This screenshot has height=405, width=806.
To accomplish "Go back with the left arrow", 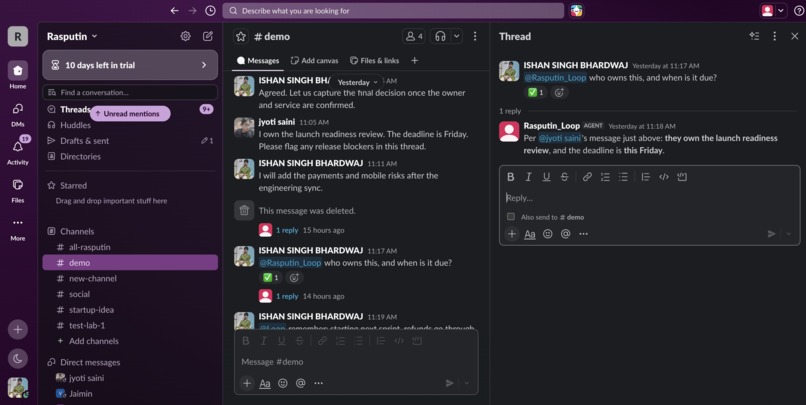I will point(175,10).
